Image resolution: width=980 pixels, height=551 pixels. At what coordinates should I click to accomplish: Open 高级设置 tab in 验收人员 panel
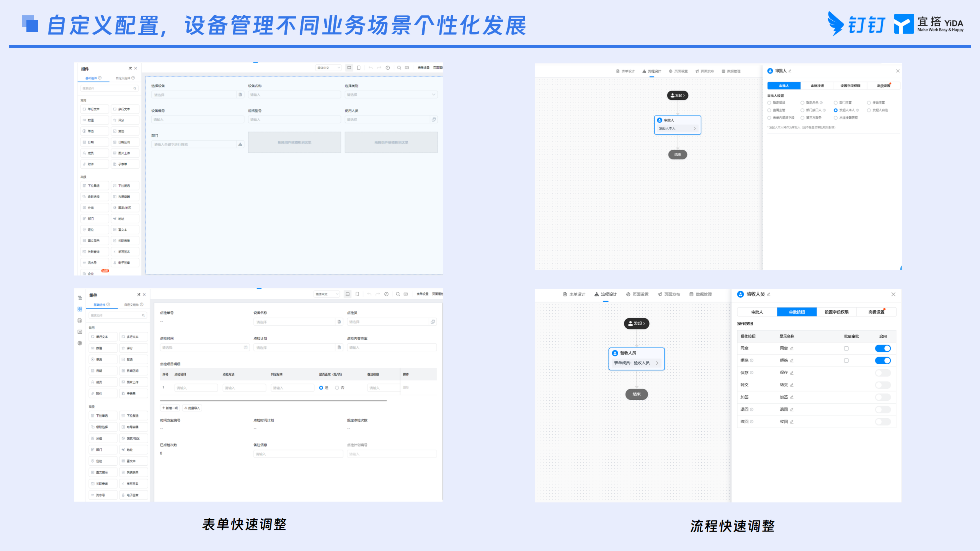click(x=877, y=312)
